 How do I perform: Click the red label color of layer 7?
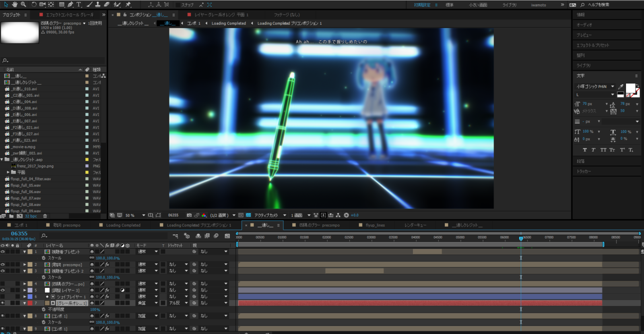click(x=30, y=303)
